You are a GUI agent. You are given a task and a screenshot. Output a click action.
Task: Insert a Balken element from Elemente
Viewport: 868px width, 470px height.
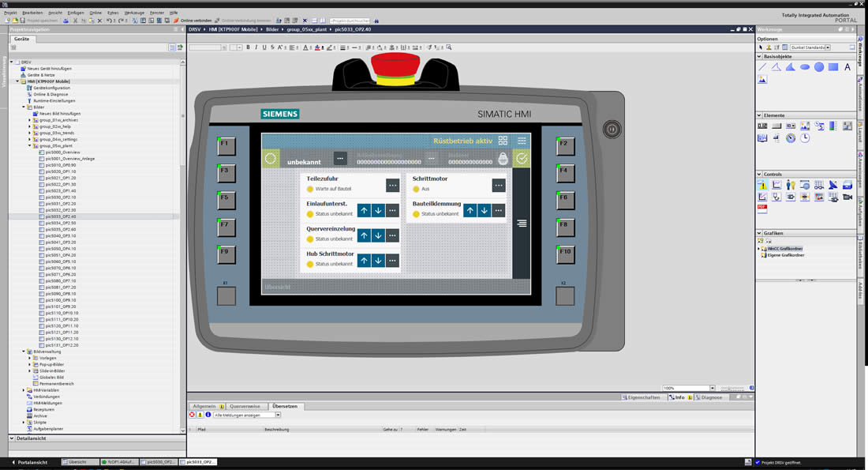832,126
